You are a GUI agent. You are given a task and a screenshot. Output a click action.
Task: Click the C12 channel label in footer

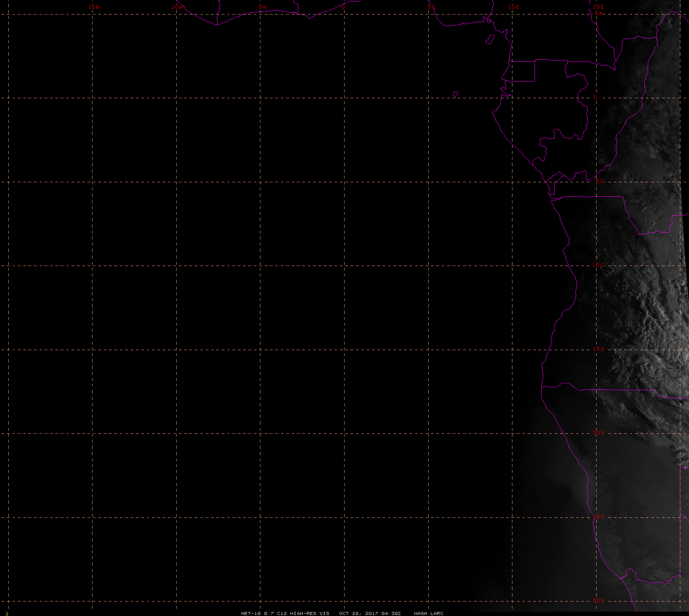tap(282, 613)
